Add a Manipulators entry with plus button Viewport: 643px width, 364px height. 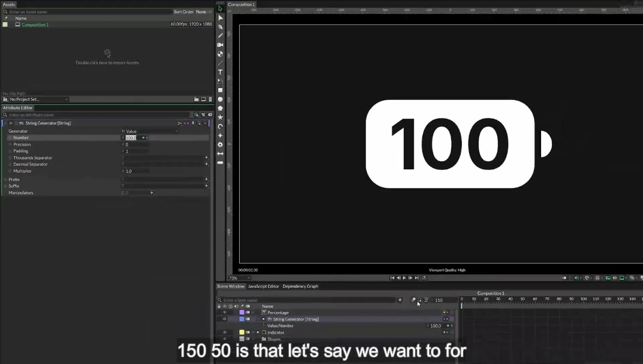pos(152,193)
